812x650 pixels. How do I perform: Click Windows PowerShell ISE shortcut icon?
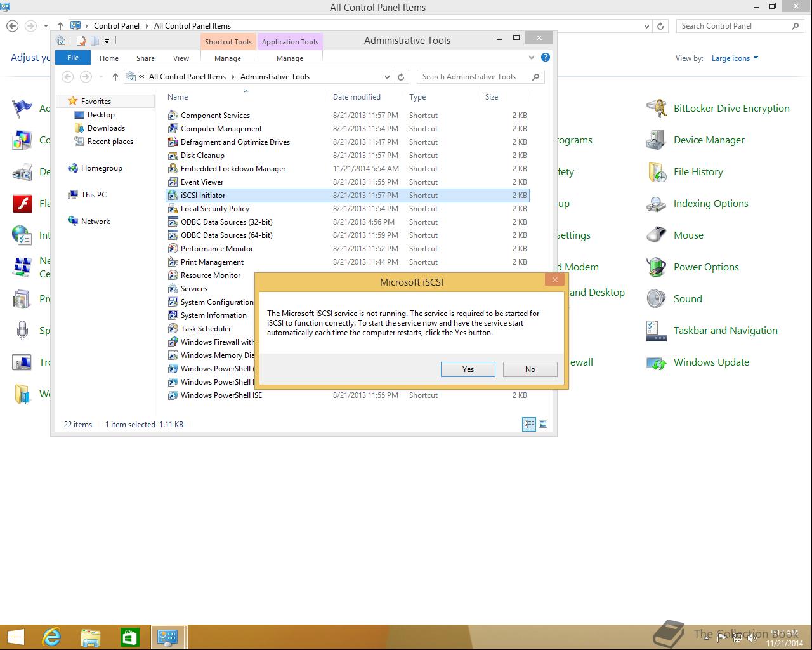(x=173, y=395)
